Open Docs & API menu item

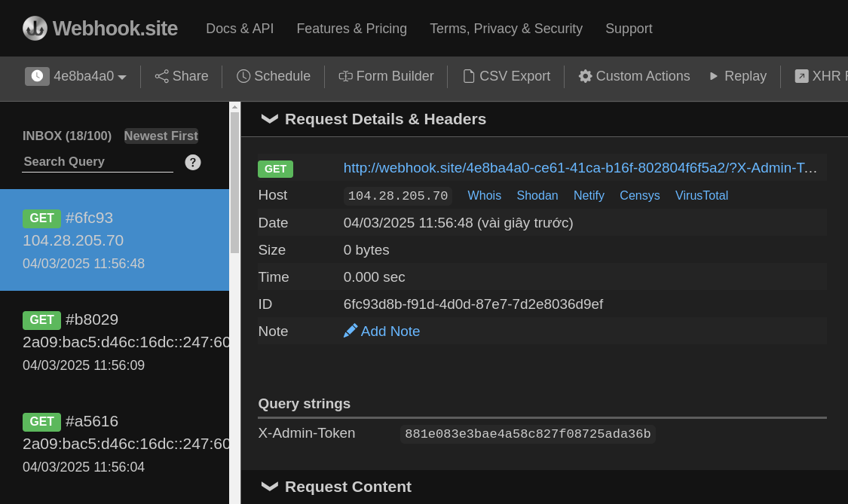[240, 29]
